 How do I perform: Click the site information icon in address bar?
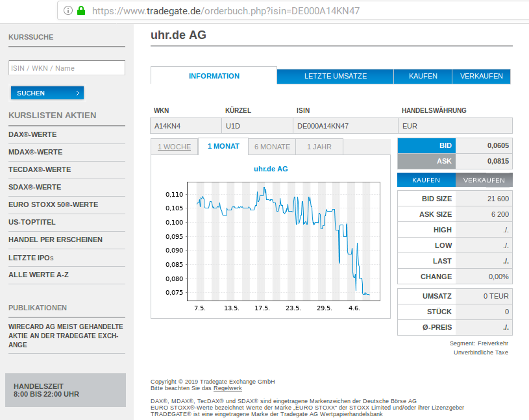coord(68,11)
